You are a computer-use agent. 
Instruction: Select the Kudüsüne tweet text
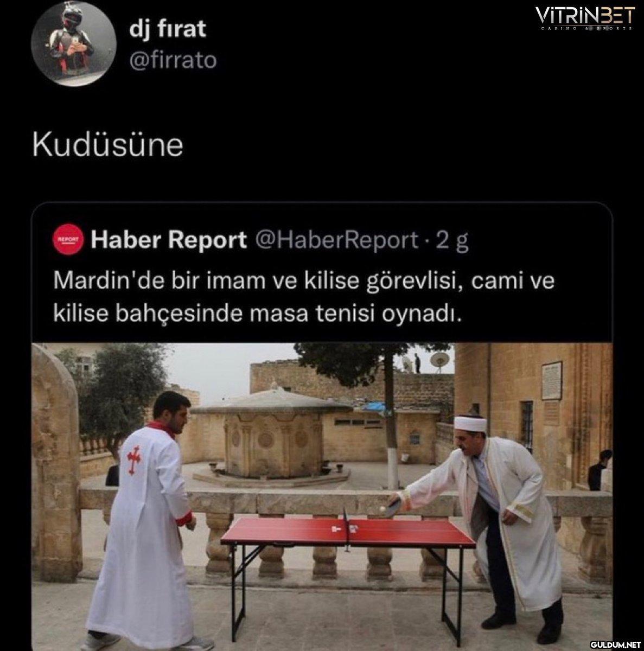108,145
